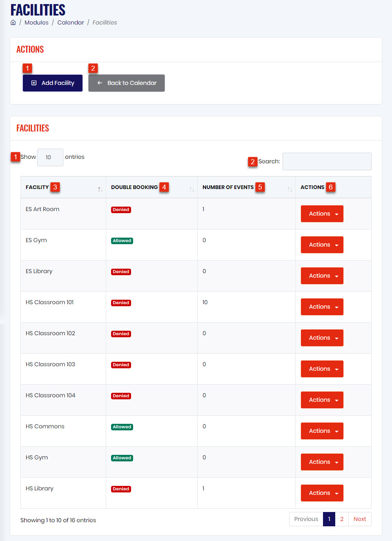Click the Allowed badge for HS Commons
Viewport: 392px width, 541px height.
coord(122,427)
